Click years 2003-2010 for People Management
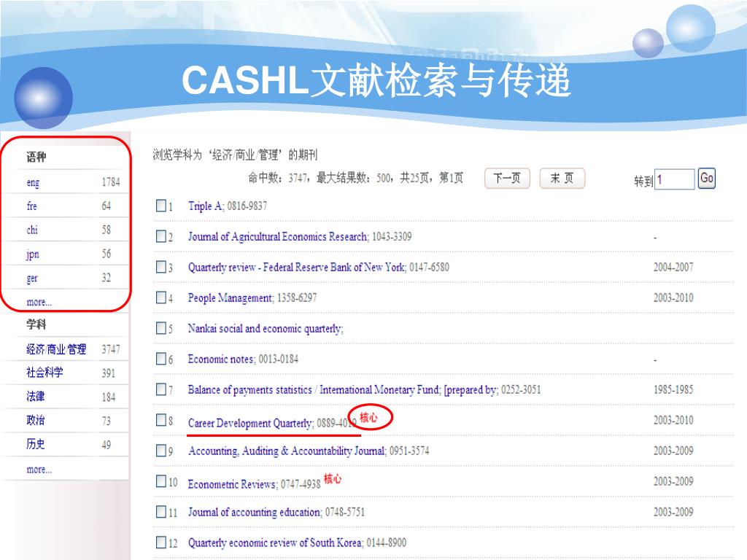Screen dimensions: 747x560 (x=673, y=297)
